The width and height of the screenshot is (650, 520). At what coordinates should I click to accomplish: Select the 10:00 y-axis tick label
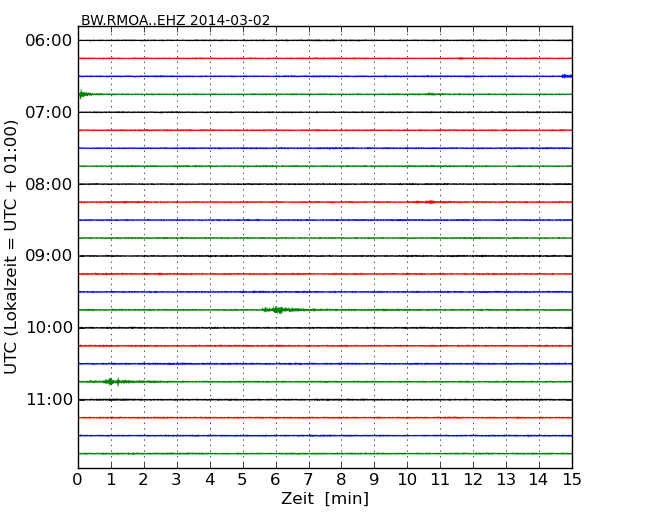pyautogui.click(x=49, y=328)
